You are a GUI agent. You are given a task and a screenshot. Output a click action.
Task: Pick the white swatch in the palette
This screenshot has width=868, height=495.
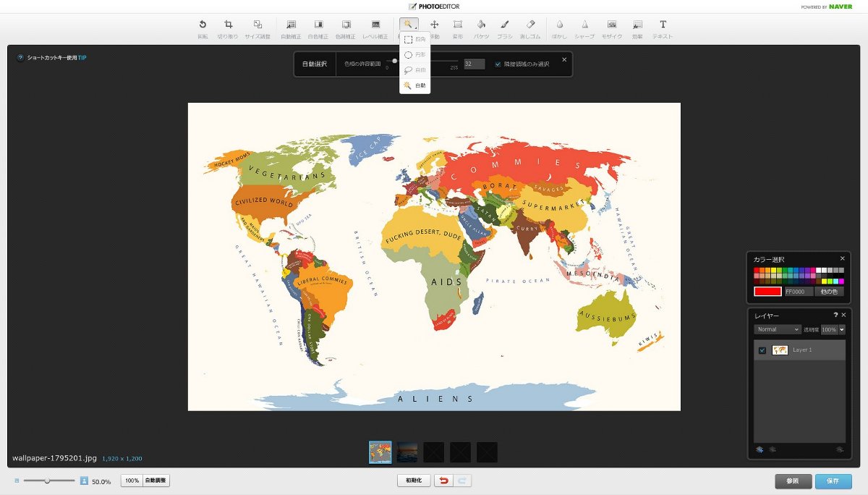[818, 270]
